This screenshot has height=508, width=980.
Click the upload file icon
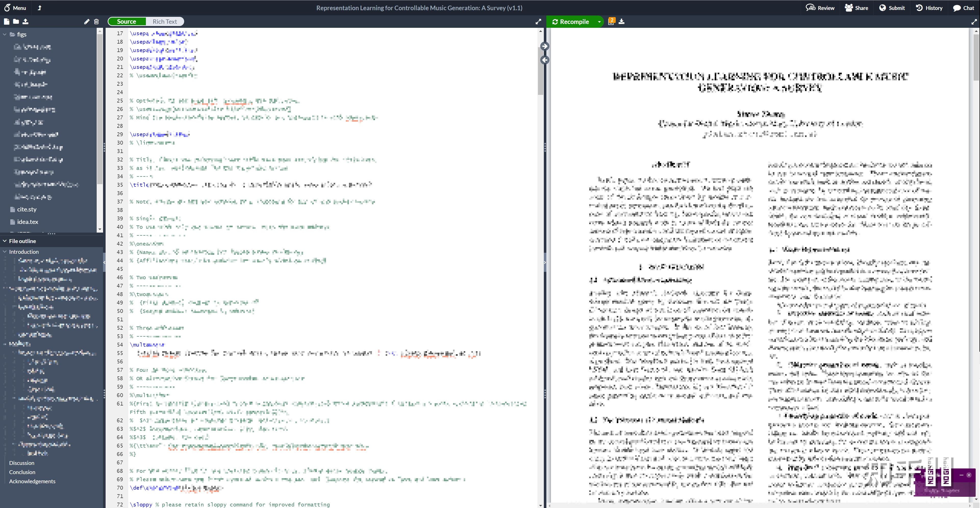click(x=26, y=22)
